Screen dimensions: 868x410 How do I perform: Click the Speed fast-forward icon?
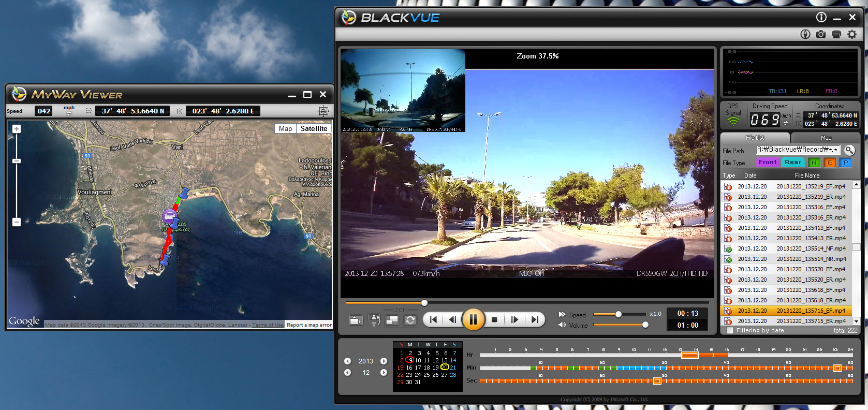coord(562,314)
